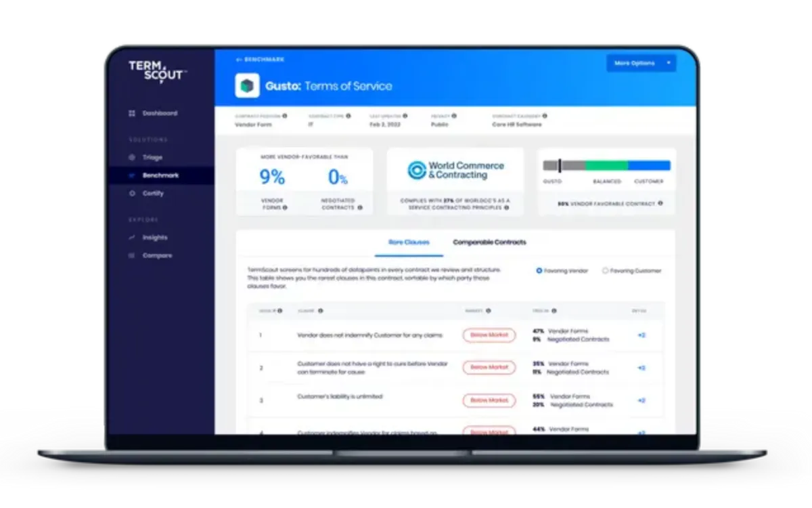
Task: Click the Dashboard grid icon
Action: click(132, 113)
